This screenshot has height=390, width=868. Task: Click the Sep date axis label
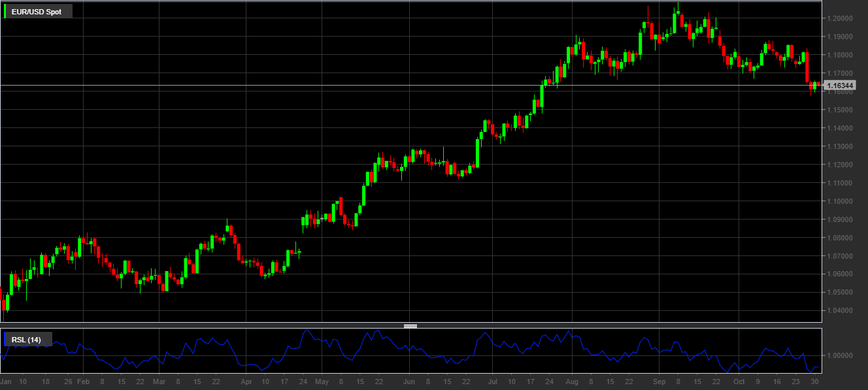659,381
